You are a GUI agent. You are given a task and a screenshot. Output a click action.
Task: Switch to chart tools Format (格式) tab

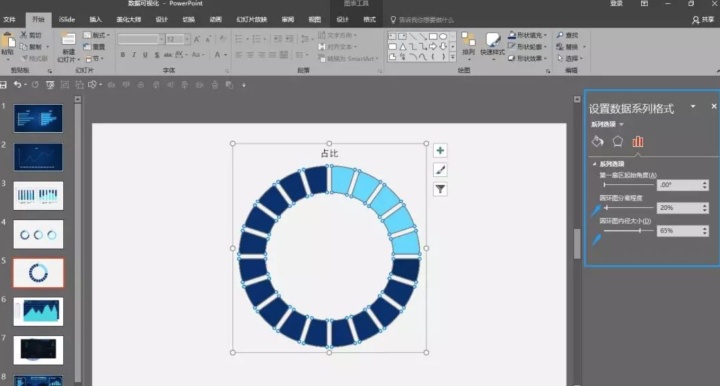click(x=370, y=19)
